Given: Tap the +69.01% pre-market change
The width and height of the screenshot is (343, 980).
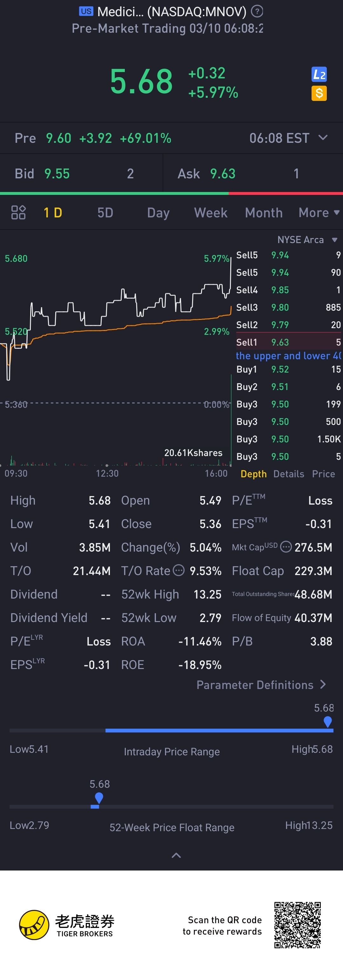Looking at the screenshot, I should pos(145,138).
